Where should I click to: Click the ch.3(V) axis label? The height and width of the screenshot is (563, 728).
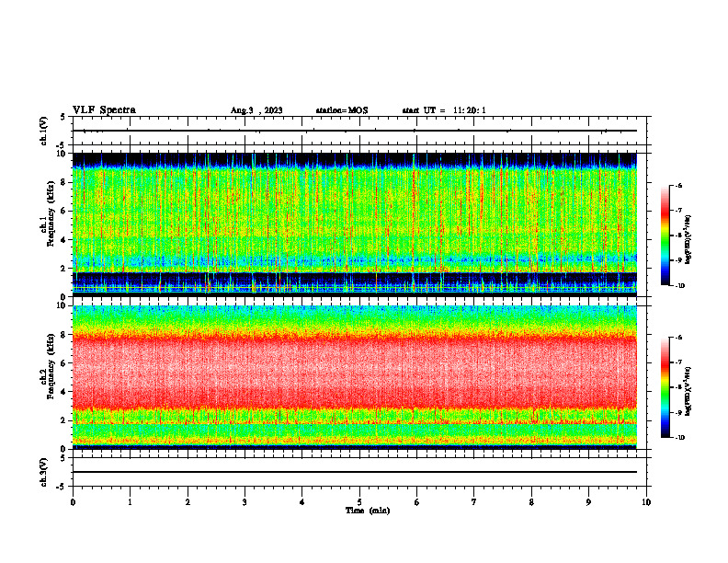(x=44, y=472)
